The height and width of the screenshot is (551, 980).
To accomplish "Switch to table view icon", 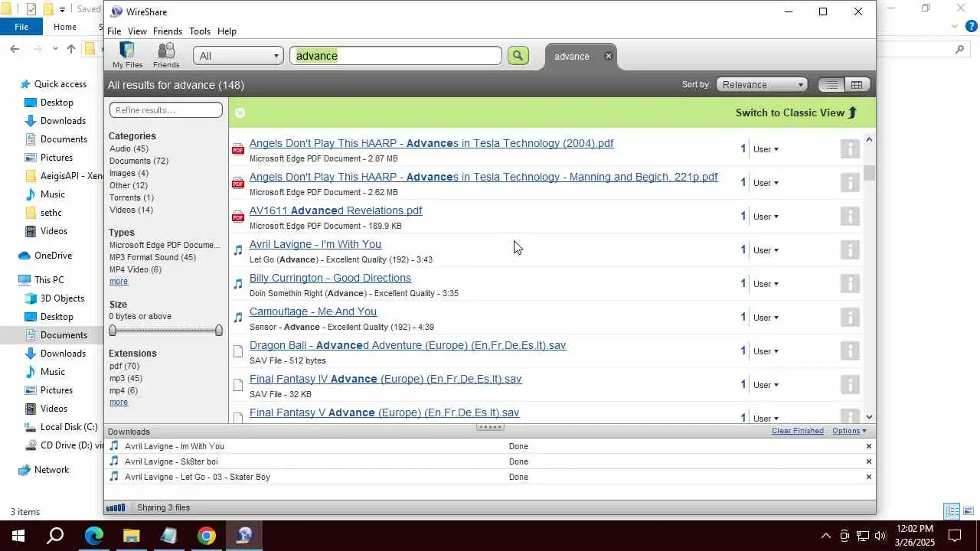I will 857,85.
